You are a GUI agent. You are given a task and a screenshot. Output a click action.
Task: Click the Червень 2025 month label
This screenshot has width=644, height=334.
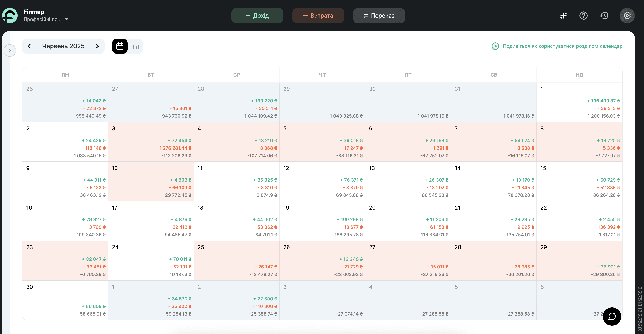coord(63,46)
